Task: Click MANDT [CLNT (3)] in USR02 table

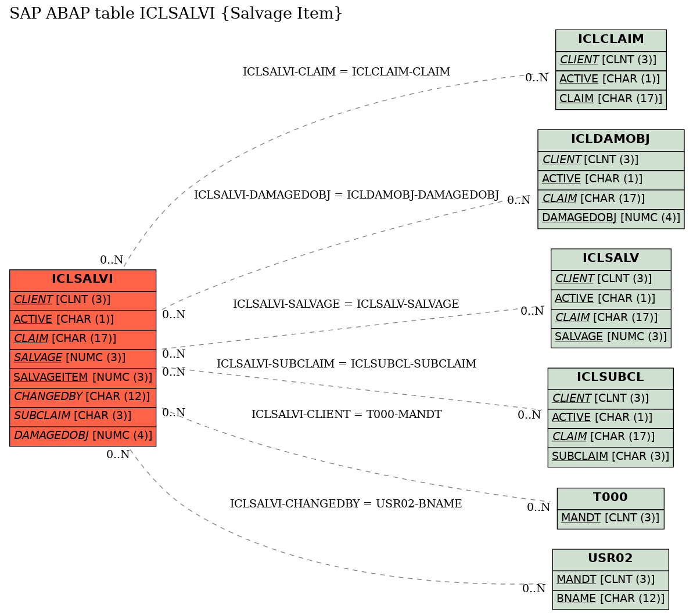Action: click(611, 580)
